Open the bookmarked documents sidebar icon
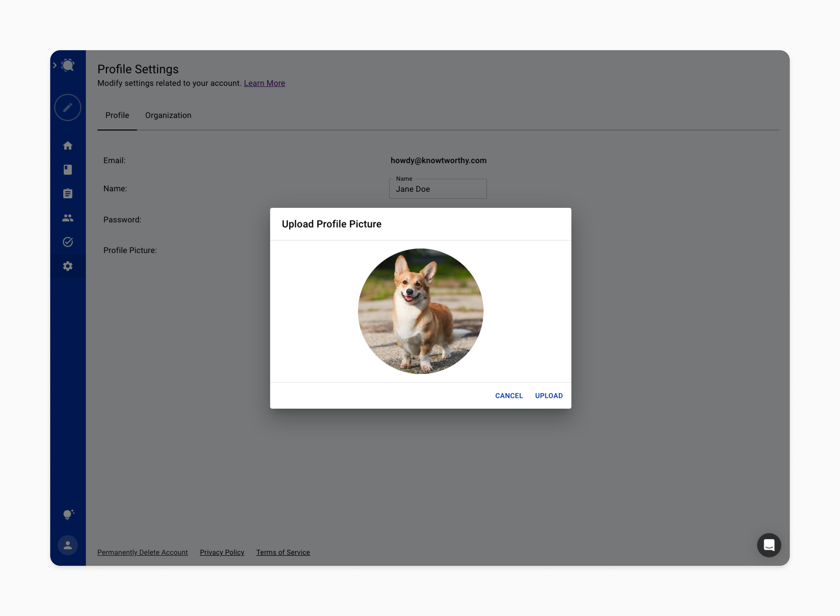840x616 pixels. pos(68,169)
